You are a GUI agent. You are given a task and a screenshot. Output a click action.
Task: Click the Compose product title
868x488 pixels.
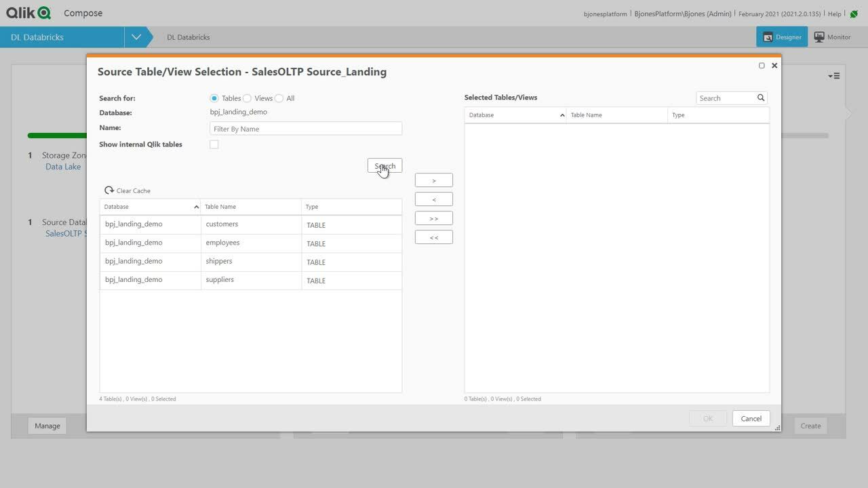[x=83, y=13]
